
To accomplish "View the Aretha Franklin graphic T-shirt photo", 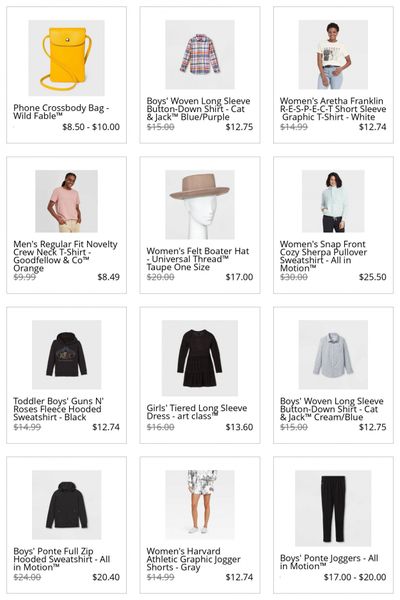I will 333,55.
